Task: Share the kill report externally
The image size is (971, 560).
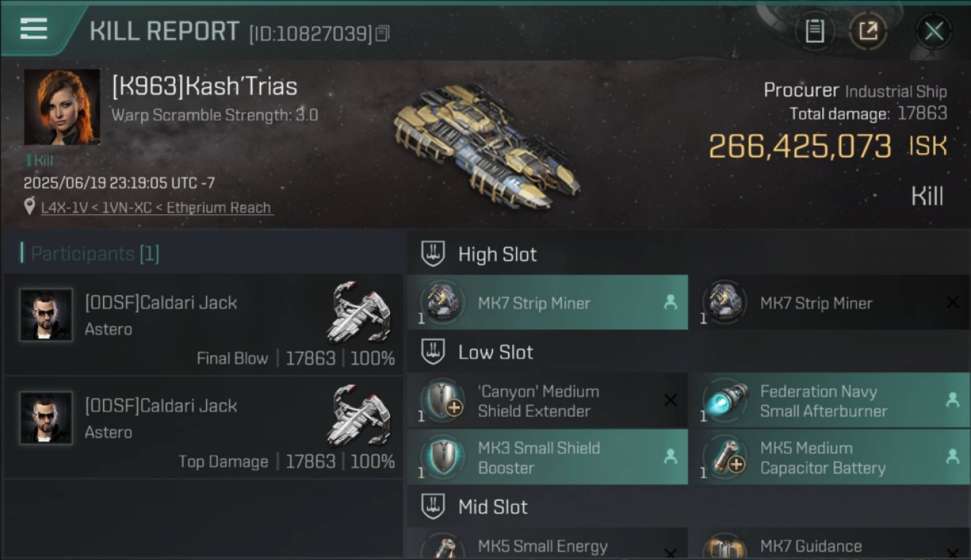Action: point(867,31)
